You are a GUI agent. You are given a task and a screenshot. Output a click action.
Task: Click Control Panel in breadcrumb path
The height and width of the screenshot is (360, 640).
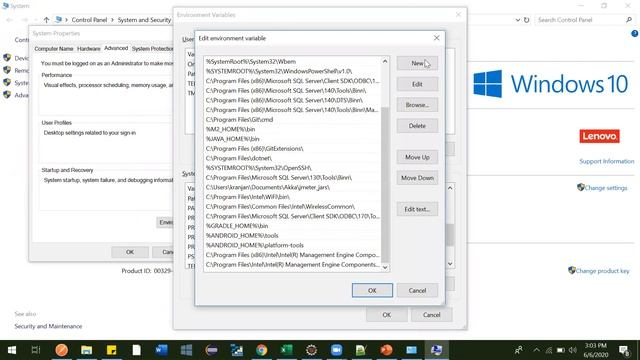pyautogui.click(x=89, y=20)
